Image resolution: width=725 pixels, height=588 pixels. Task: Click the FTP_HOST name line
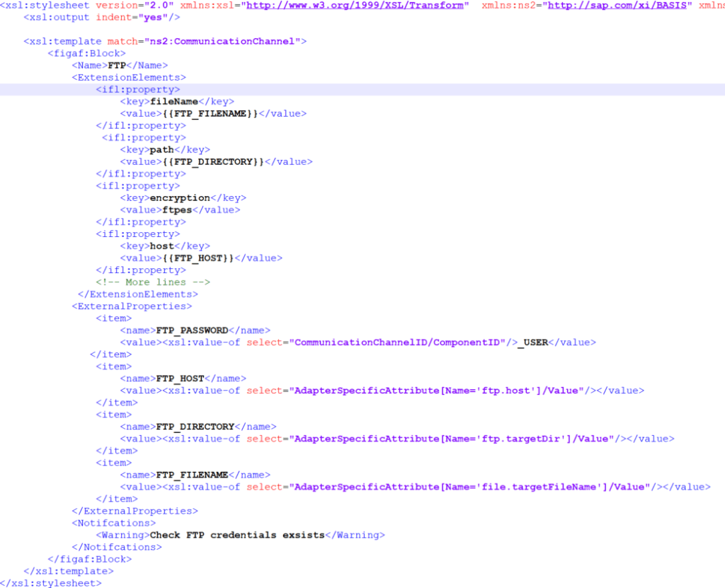click(183, 379)
